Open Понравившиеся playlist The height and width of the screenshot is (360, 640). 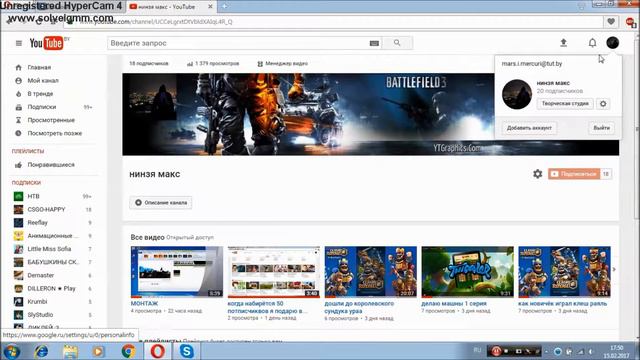(51, 165)
